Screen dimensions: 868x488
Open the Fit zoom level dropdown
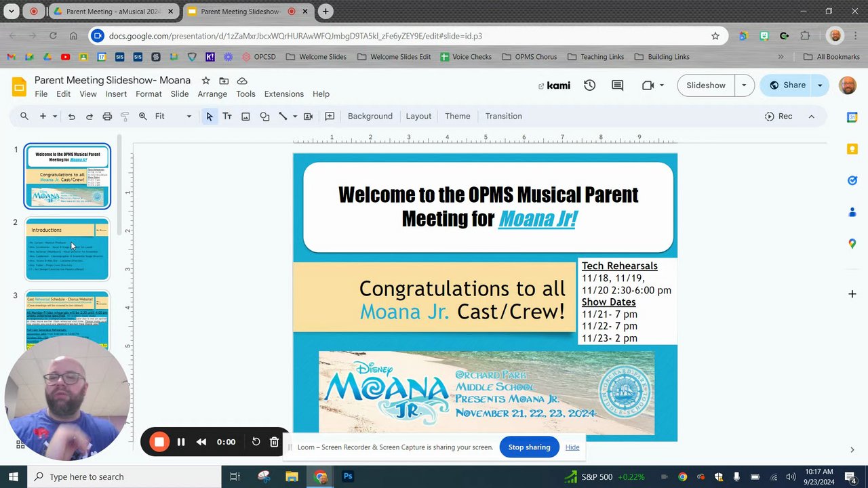pyautogui.click(x=174, y=117)
